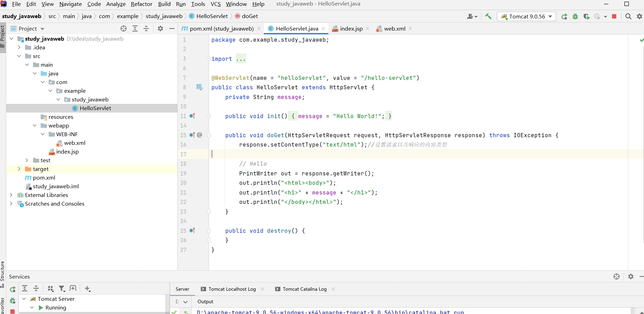Open the Build menu
The height and width of the screenshot is (314, 644).
[x=164, y=4]
